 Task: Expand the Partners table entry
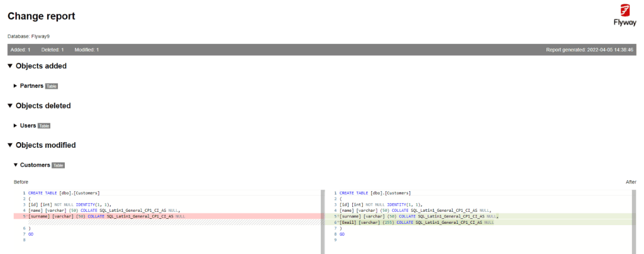(16, 86)
